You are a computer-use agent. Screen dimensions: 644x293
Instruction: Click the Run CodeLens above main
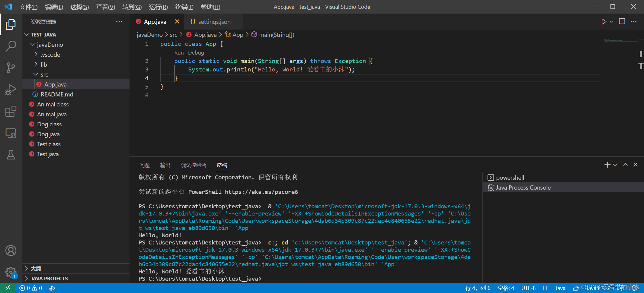[x=179, y=53]
